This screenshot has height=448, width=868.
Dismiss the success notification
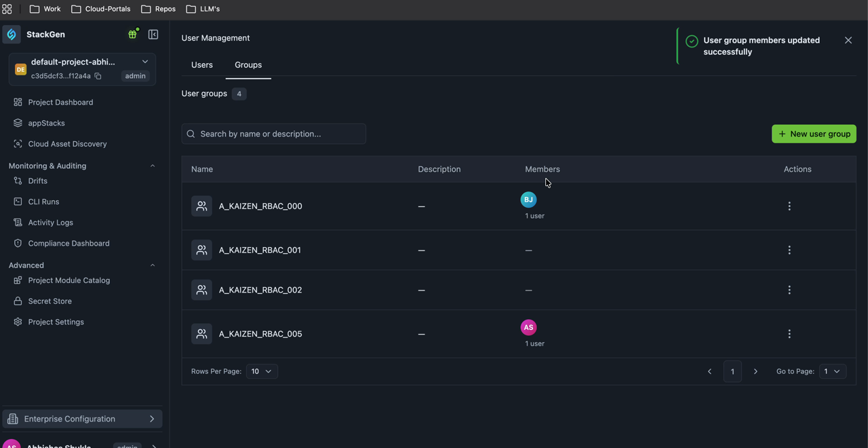[x=848, y=41]
